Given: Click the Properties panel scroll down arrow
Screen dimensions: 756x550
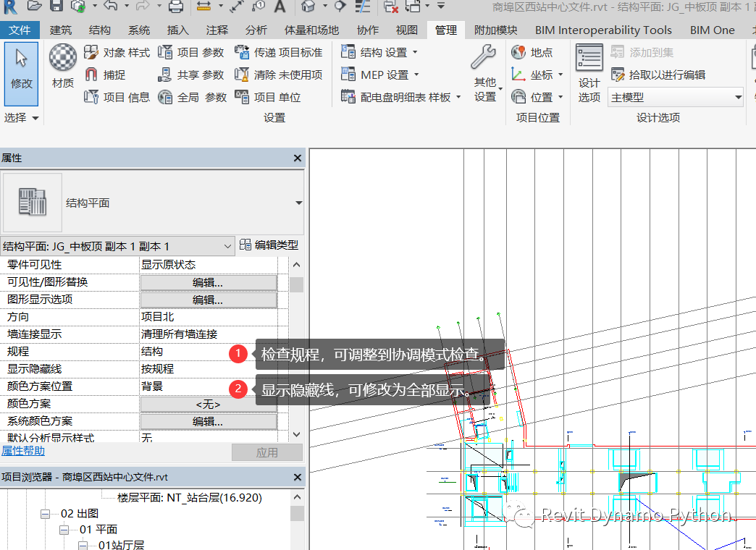Looking at the screenshot, I should [296, 434].
